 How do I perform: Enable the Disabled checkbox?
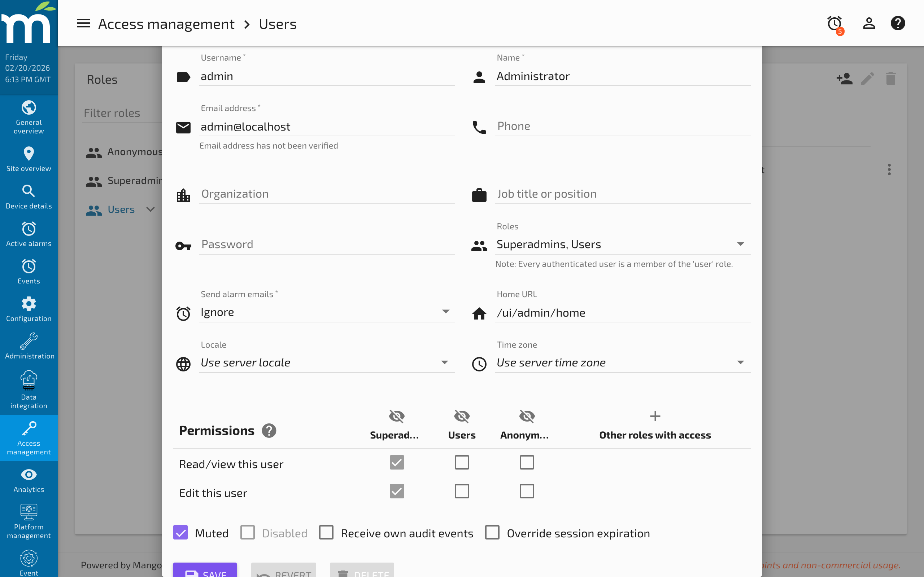[x=247, y=532]
